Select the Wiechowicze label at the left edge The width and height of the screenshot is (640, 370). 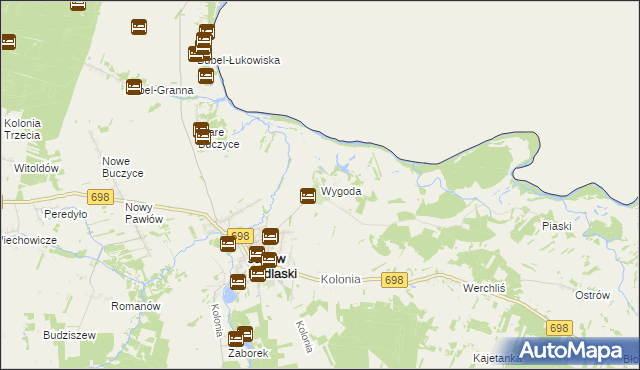pos(29,240)
